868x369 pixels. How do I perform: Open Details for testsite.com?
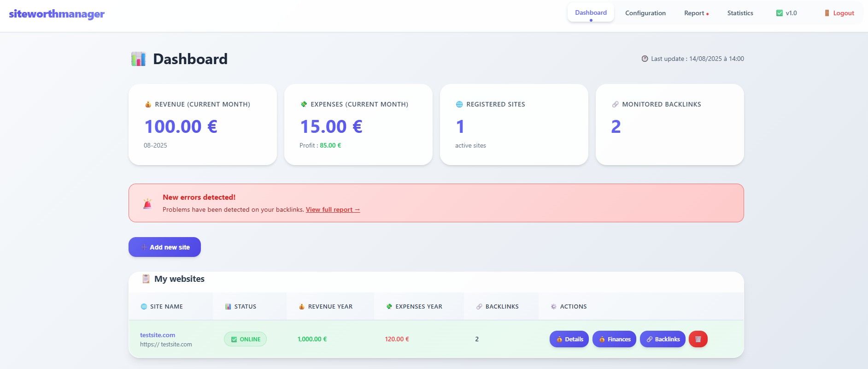pos(569,339)
